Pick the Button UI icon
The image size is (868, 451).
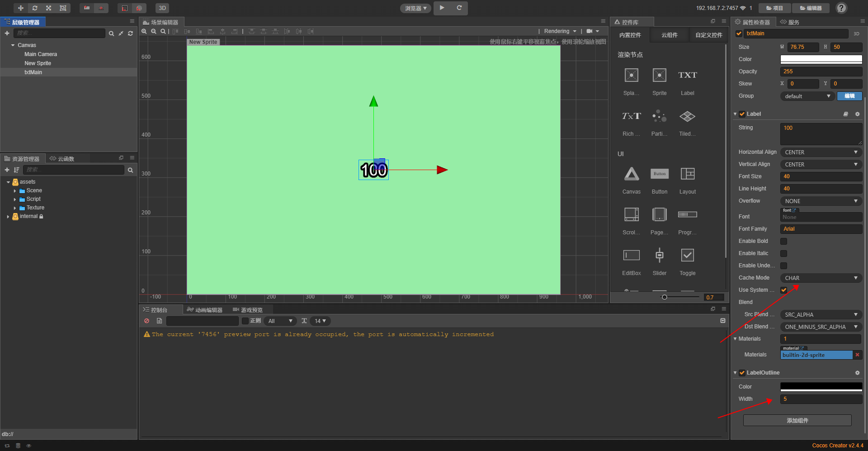coord(660,174)
